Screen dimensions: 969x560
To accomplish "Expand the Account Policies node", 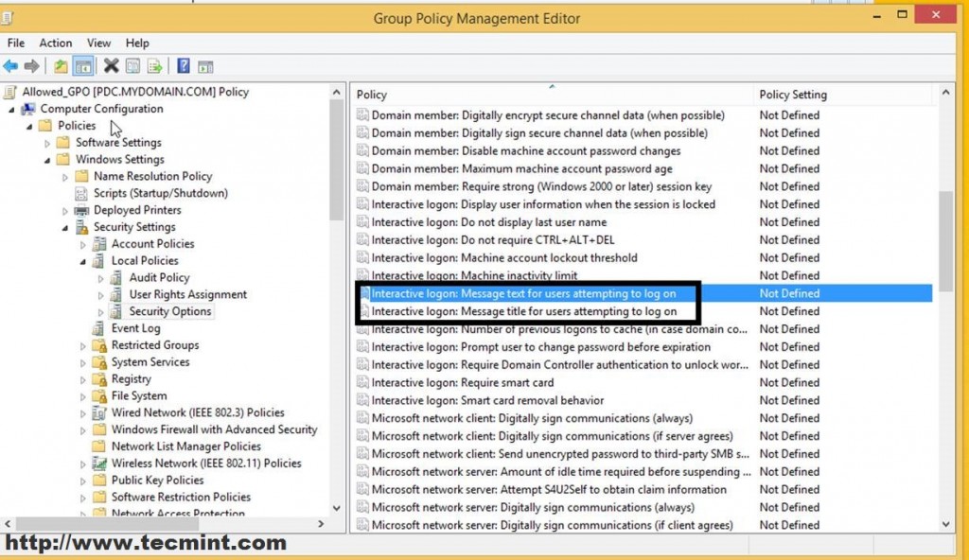I will pos(84,243).
